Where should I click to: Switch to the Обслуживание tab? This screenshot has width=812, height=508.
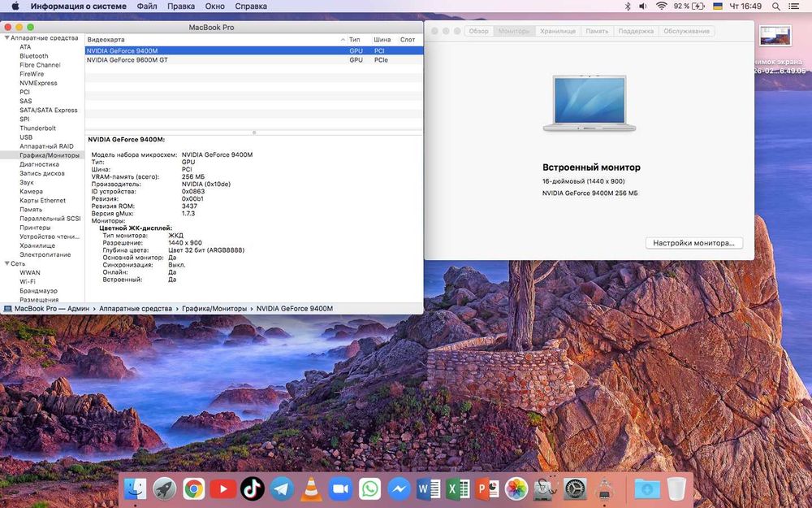(686, 31)
